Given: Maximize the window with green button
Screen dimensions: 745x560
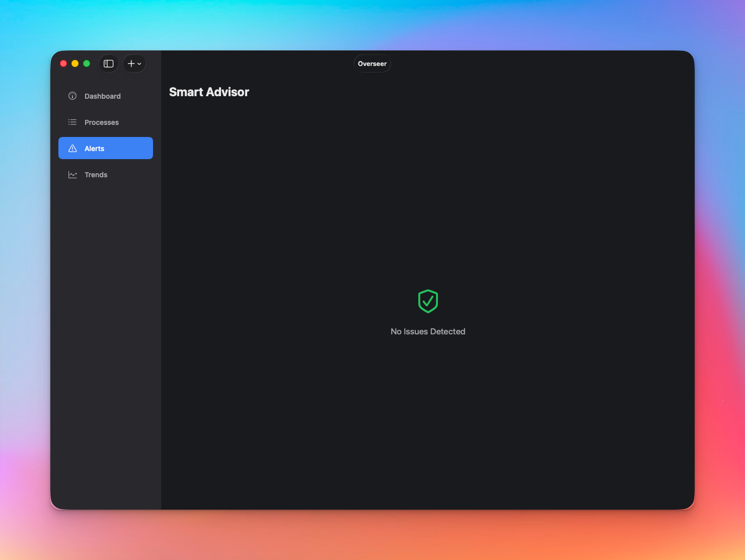Looking at the screenshot, I should (87, 63).
